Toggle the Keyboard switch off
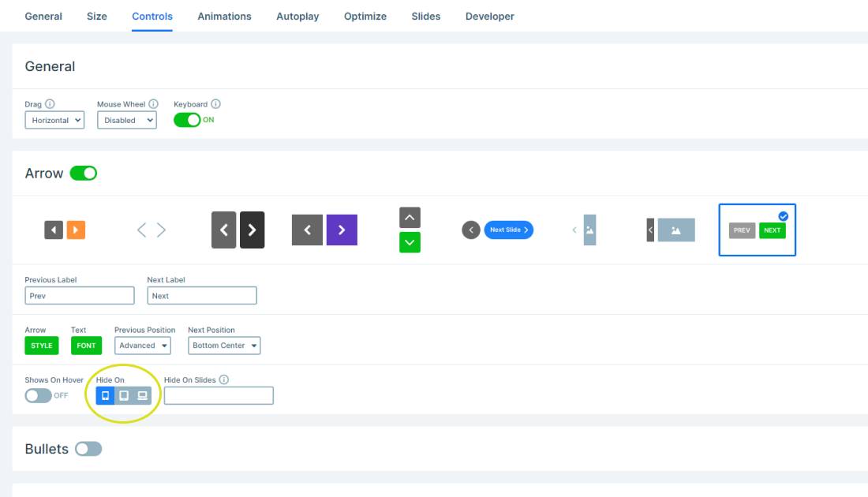The image size is (868, 497). pyautogui.click(x=187, y=120)
